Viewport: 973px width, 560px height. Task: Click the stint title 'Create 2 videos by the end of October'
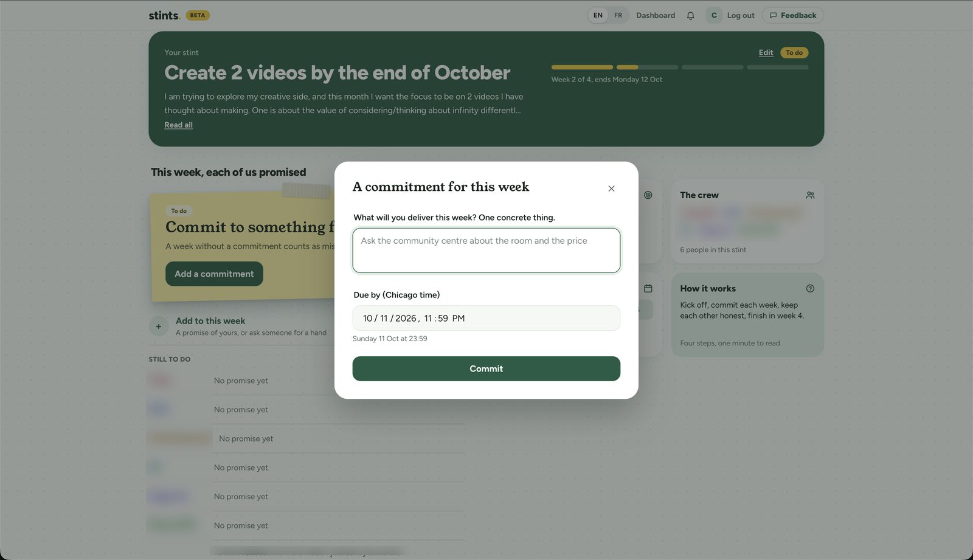(x=338, y=73)
